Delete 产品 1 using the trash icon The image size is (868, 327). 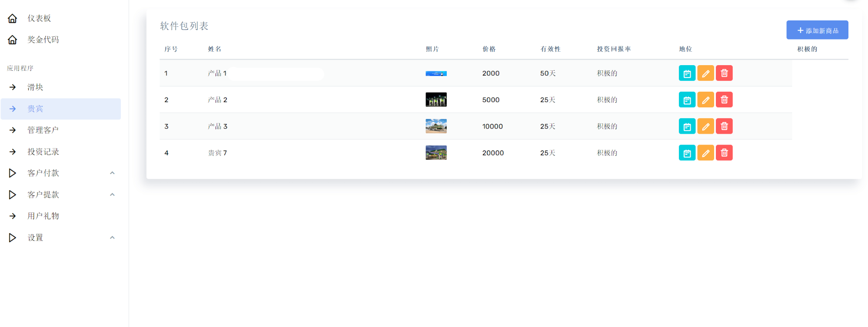724,73
